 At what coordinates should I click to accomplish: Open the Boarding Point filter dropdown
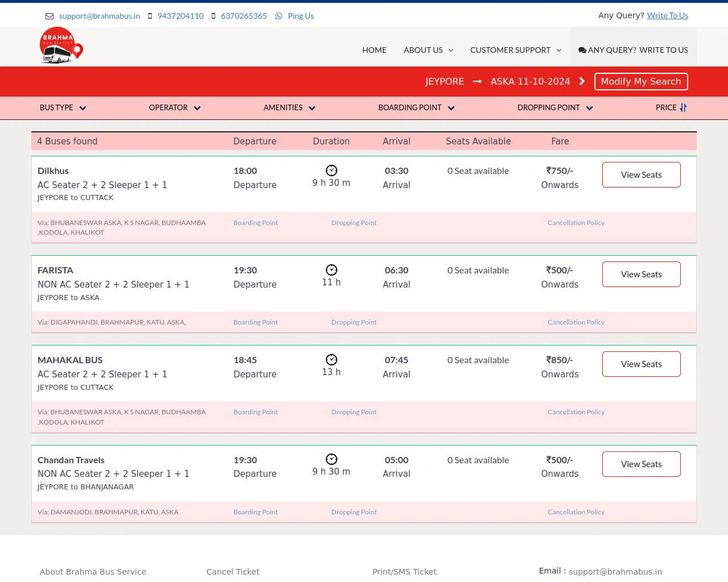[x=416, y=107]
